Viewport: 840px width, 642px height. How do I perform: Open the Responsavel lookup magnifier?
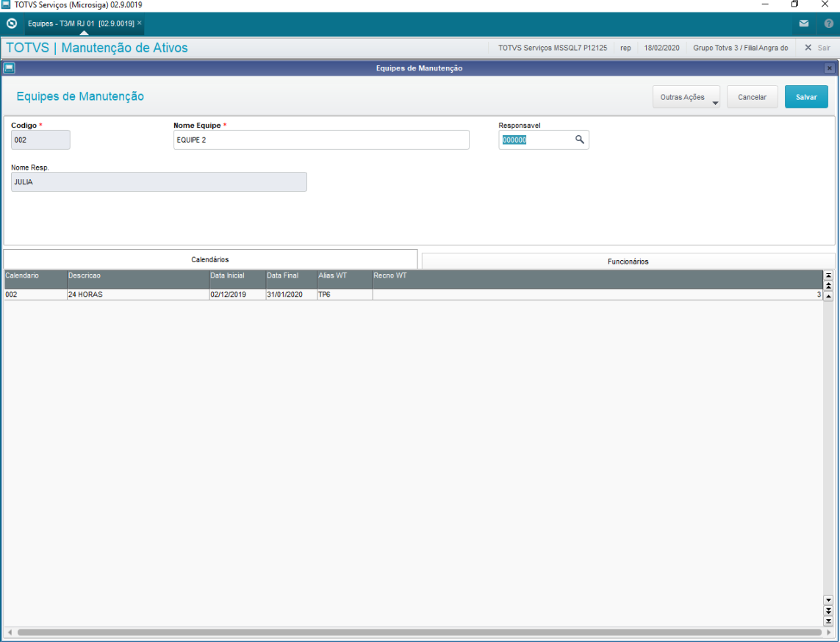click(580, 140)
